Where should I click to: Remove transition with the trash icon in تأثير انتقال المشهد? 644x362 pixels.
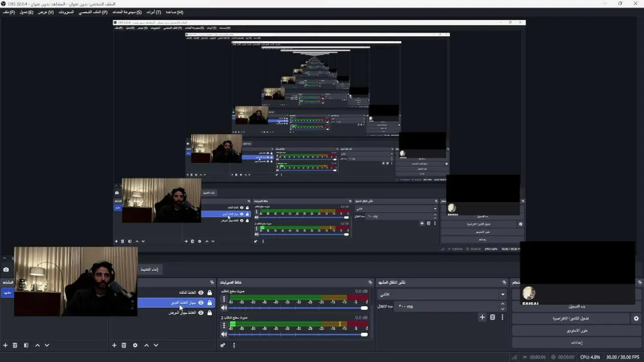point(493,317)
